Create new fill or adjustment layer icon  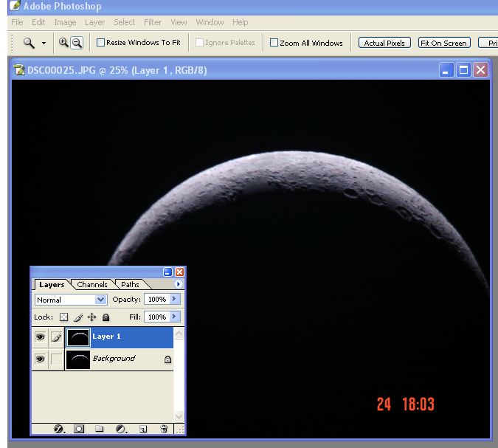(121, 430)
